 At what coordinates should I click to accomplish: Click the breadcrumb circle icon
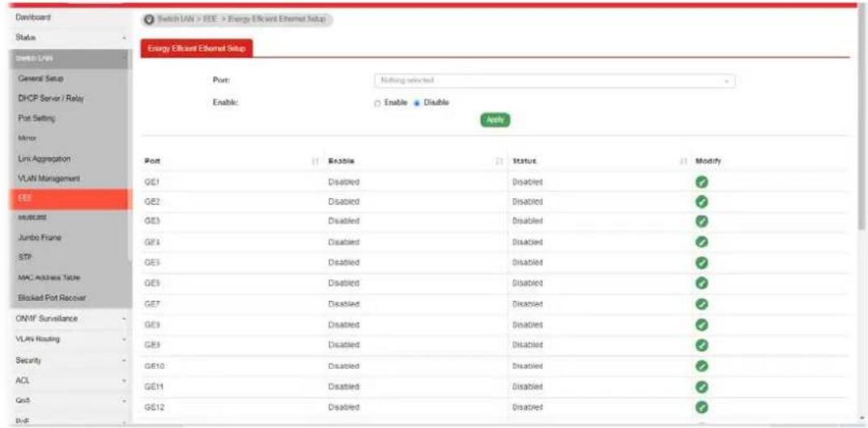[148, 20]
